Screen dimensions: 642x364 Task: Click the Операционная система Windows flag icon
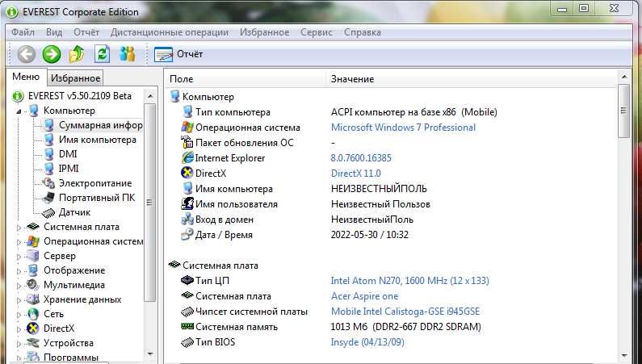point(187,127)
